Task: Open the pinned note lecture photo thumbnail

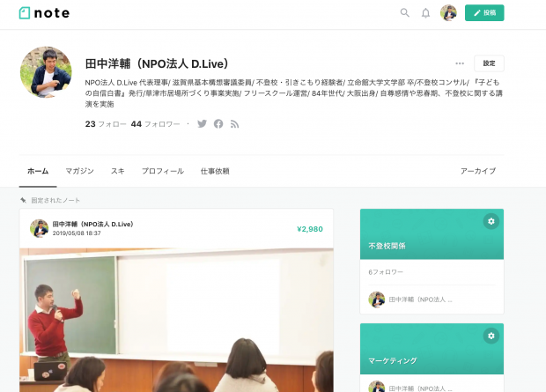Action: click(176, 320)
